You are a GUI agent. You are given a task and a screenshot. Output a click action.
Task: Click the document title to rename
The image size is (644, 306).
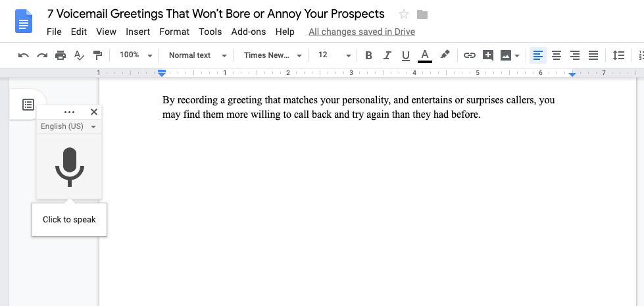[x=216, y=14]
